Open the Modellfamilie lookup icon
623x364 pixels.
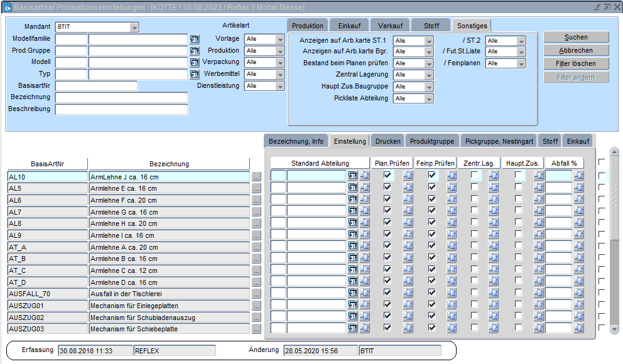click(x=195, y=39)
